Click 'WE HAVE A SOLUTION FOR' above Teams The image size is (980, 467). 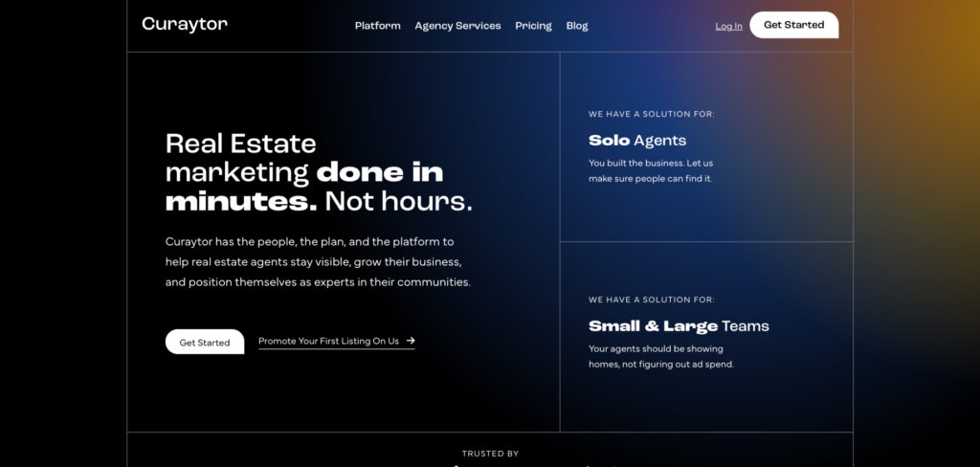652,300
